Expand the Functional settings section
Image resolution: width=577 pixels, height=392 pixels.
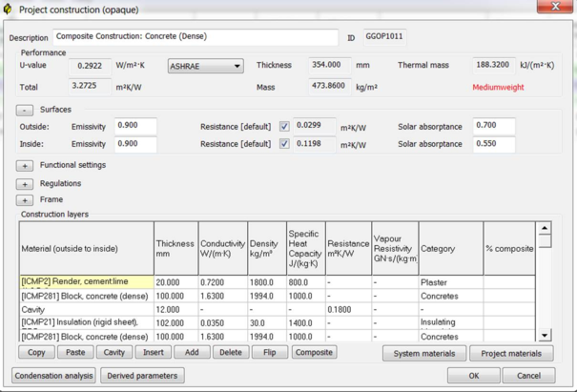coord(25,166)
